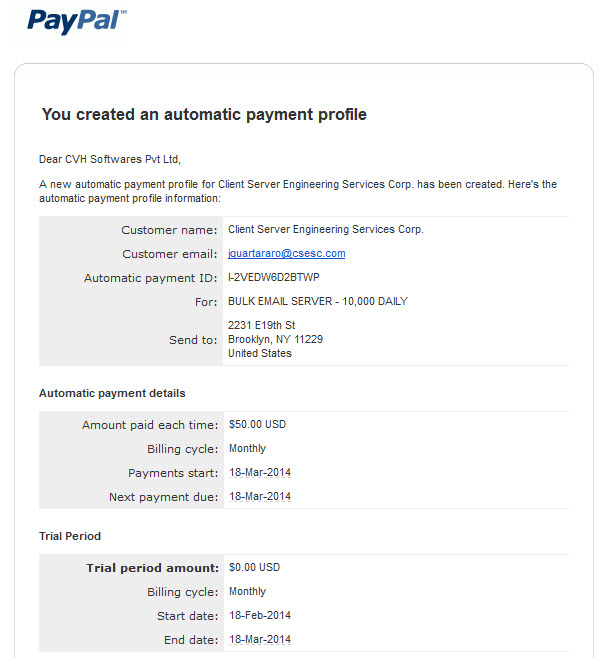Click the $50.00 USD amount
Image resolution: width=609 pixels, height=658 pixels.
tap(257, 424)
